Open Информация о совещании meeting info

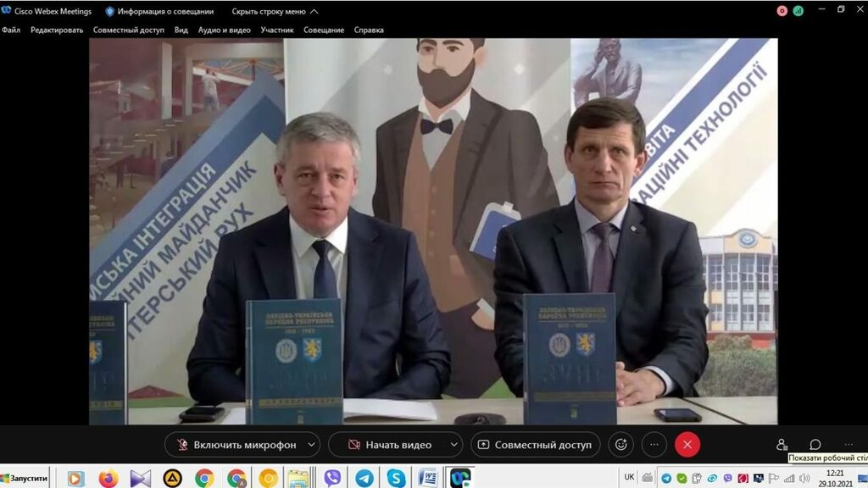(x=159, y=12)
